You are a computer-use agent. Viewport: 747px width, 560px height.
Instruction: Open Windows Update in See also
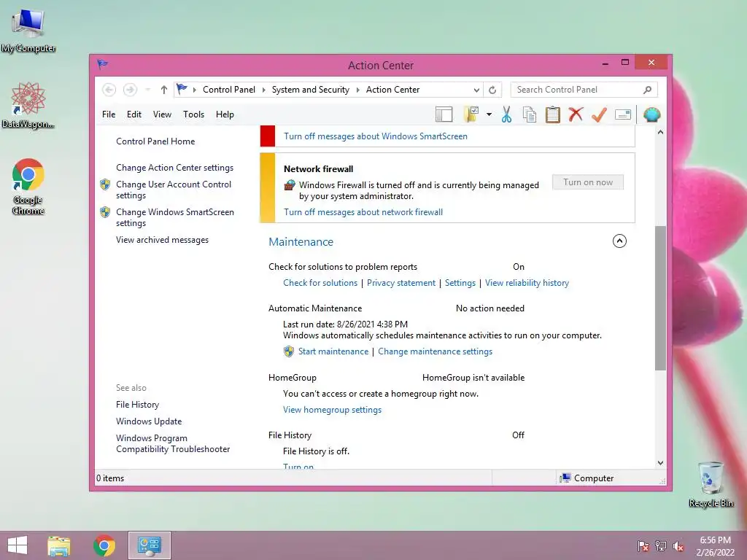click(x=149, y=421)
